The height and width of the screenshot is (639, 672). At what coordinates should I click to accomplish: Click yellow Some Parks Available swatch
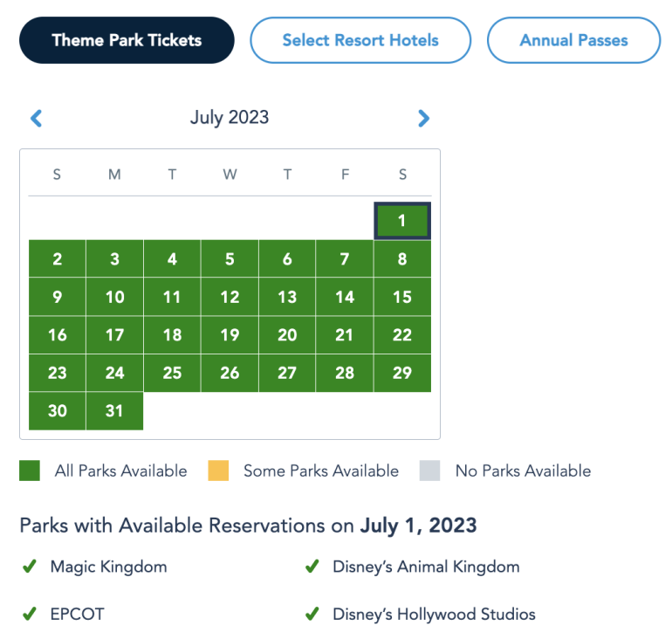pos(218,471)
